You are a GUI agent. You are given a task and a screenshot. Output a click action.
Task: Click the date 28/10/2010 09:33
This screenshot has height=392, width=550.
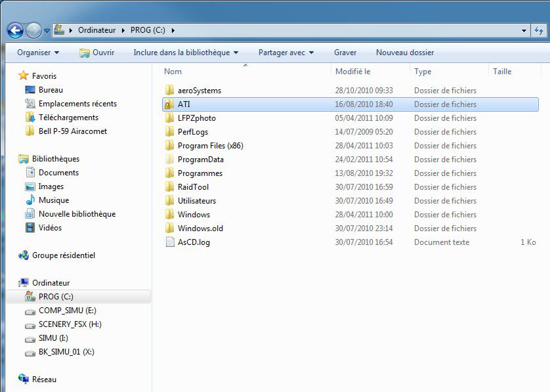click(x=364, y=90)
